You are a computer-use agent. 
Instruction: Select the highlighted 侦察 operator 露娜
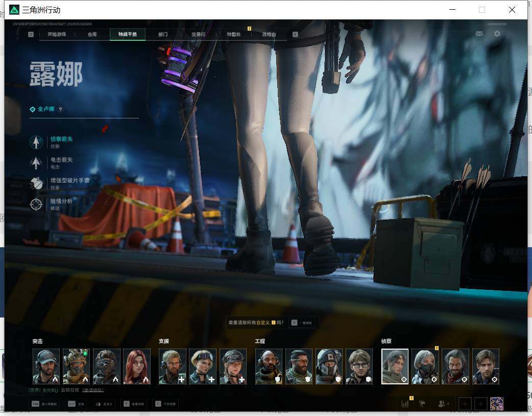395,366
